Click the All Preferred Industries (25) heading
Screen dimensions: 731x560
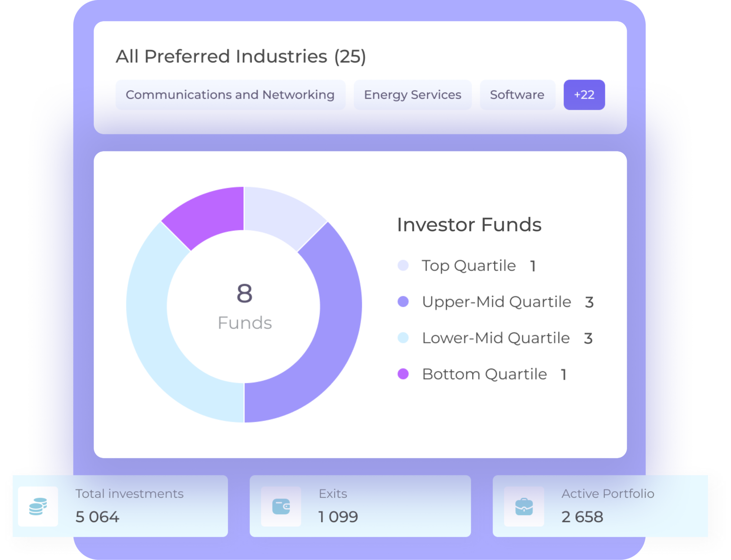(241, 57)
